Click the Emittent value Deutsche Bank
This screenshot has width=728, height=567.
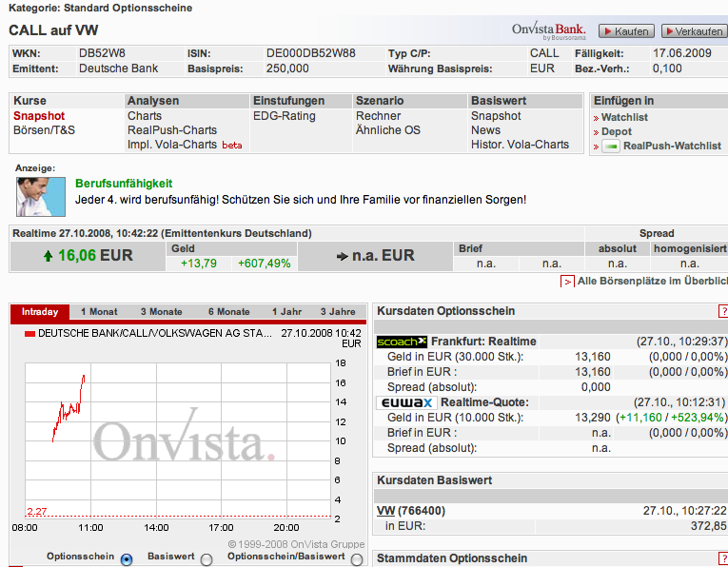coord(118,68)
